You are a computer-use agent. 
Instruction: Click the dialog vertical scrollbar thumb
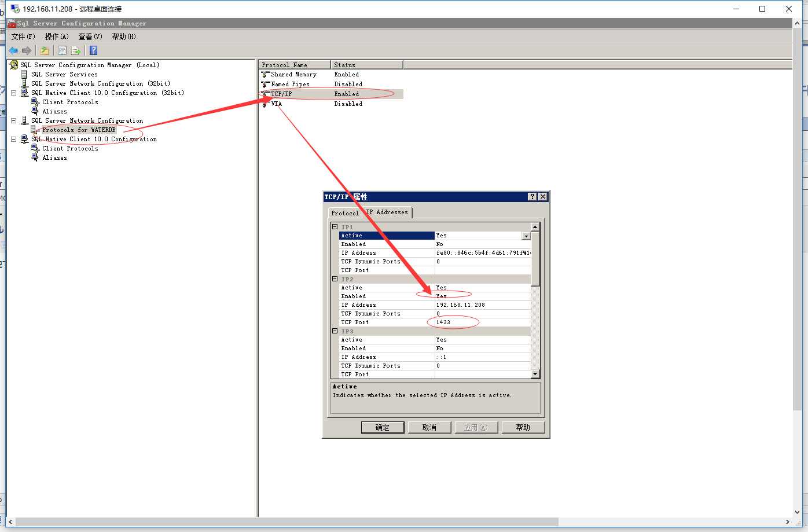(x=535, y=258)
